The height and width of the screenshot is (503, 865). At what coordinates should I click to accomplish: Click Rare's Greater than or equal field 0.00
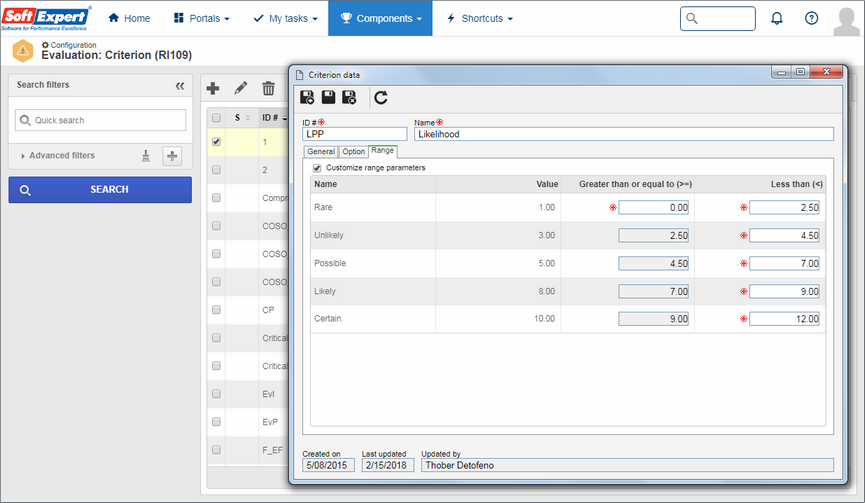click(x=654, y=207)
